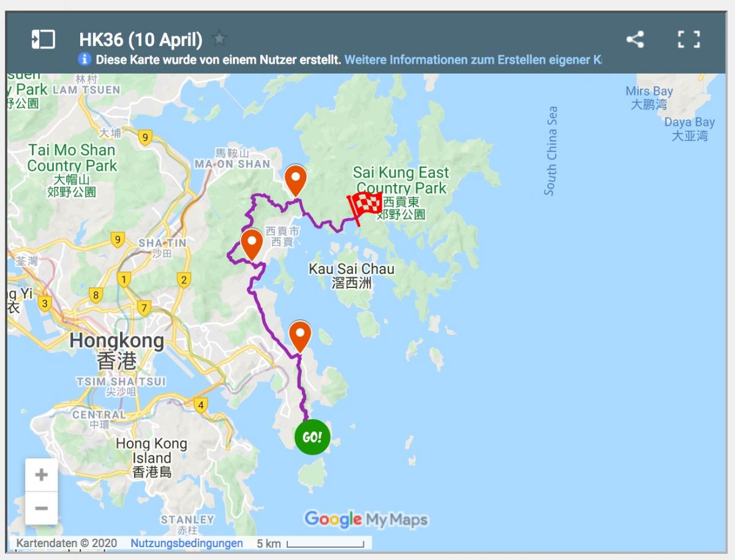Open the map legend sidebar panel

point(43,40)
